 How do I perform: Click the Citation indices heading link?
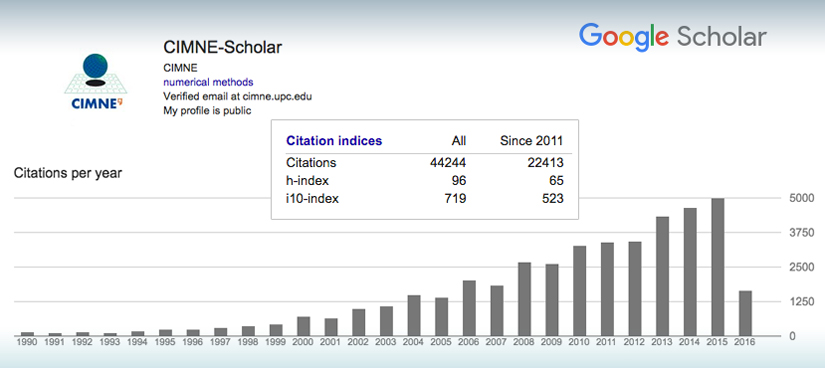(334, 141)
